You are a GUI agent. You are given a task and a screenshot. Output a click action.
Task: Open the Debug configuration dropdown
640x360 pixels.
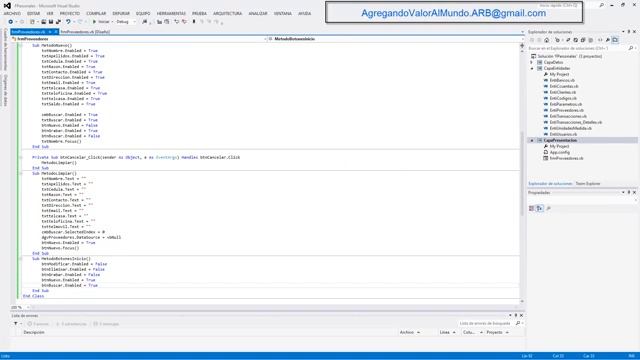coord(126,22)
